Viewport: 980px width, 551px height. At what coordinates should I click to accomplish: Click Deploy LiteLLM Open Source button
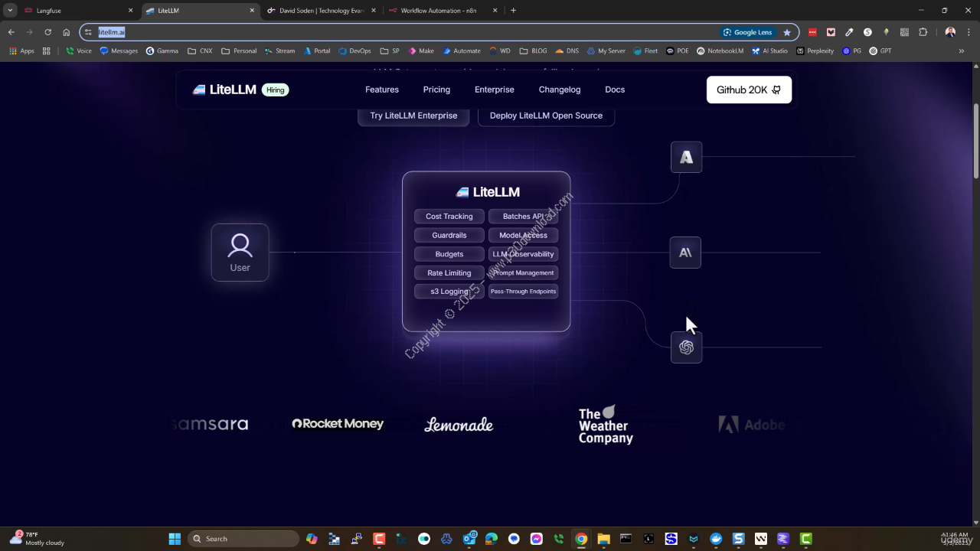tap(546, 116)
